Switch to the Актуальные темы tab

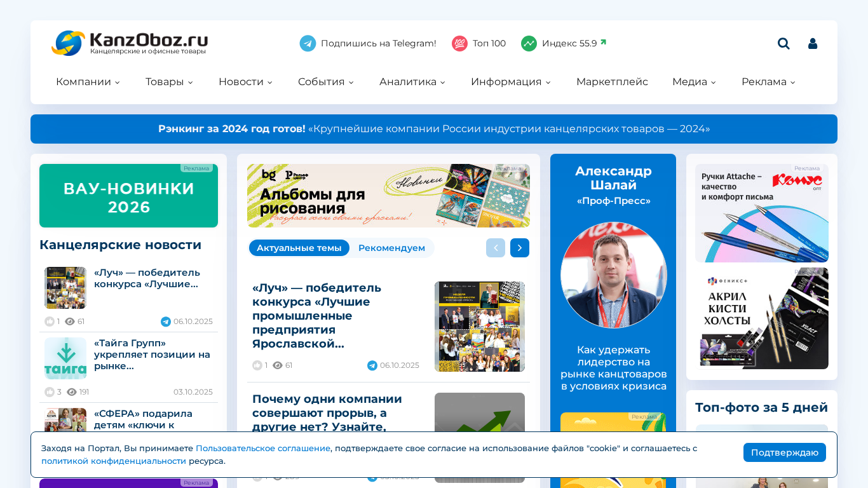click(299, 248)
